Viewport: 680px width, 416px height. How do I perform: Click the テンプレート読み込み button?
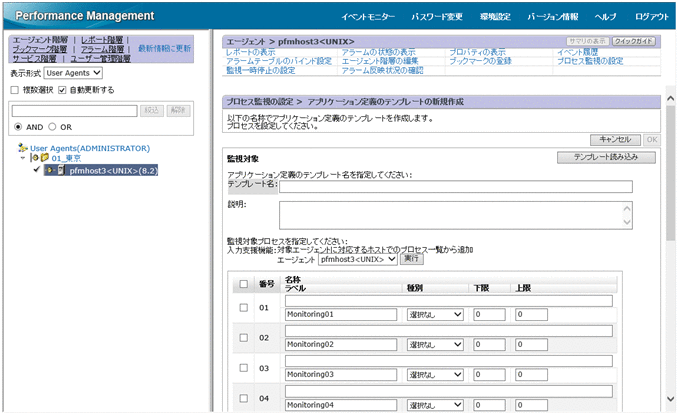606,157
